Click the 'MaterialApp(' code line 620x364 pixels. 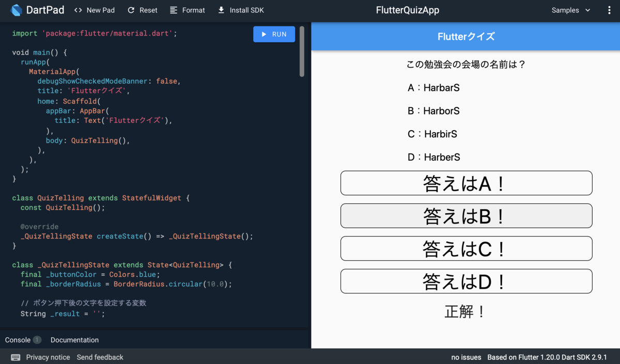tap(54, 72)
